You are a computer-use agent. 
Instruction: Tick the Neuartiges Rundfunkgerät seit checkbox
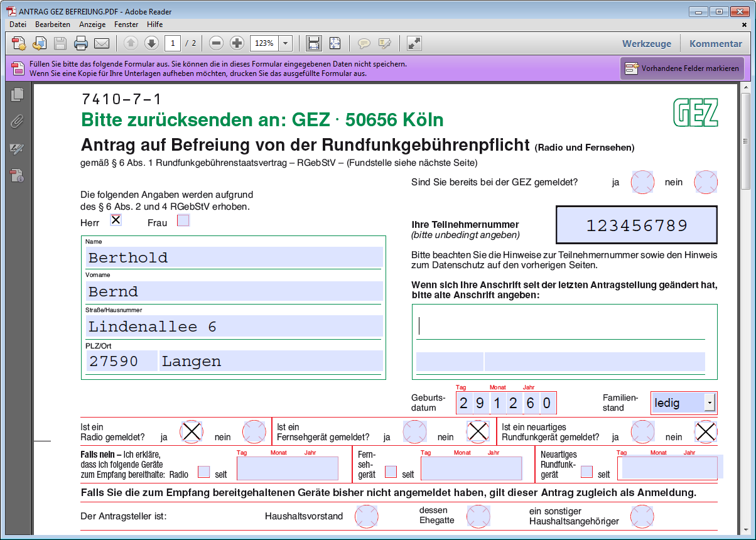[x=587, y=472]
